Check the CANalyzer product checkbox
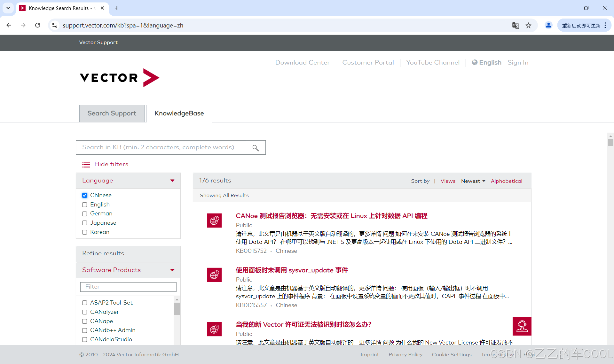The width and height of the screenshot is (614, 364). tap(85, 312)
